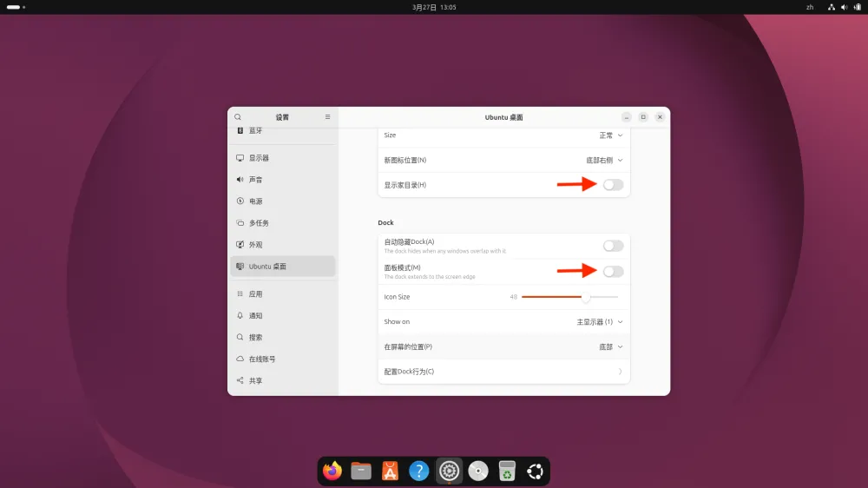
Task: Open 新图标位置 dropdown showing 底部右侧
Action: click(x=604, y=160)
